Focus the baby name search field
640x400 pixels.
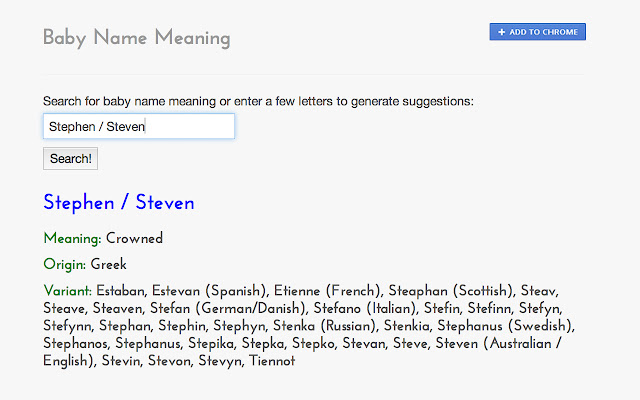(x=139, y=126)
